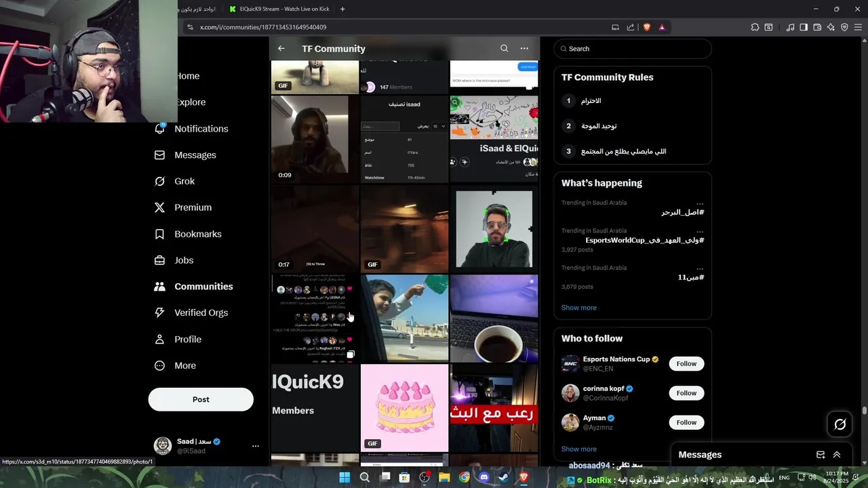Open Brave Leo AI sparkle icon
Image resolution: width=868 pixels, height=488 pixels.
831,27
